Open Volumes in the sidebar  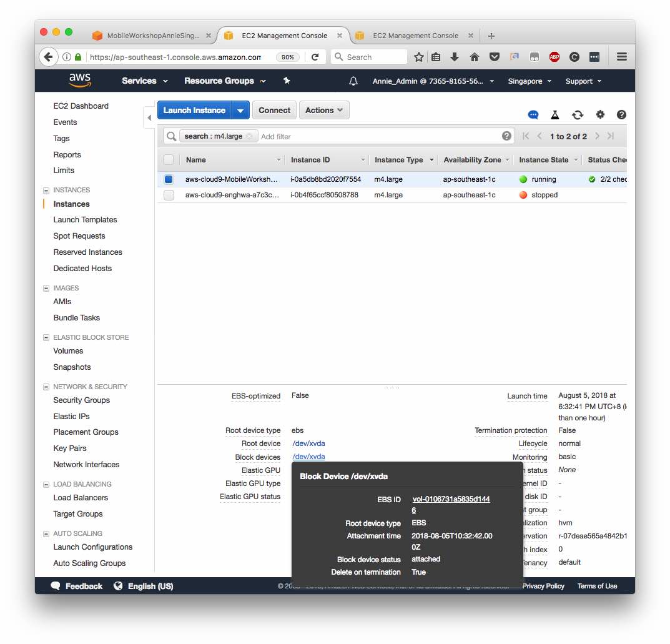(68, 351)
